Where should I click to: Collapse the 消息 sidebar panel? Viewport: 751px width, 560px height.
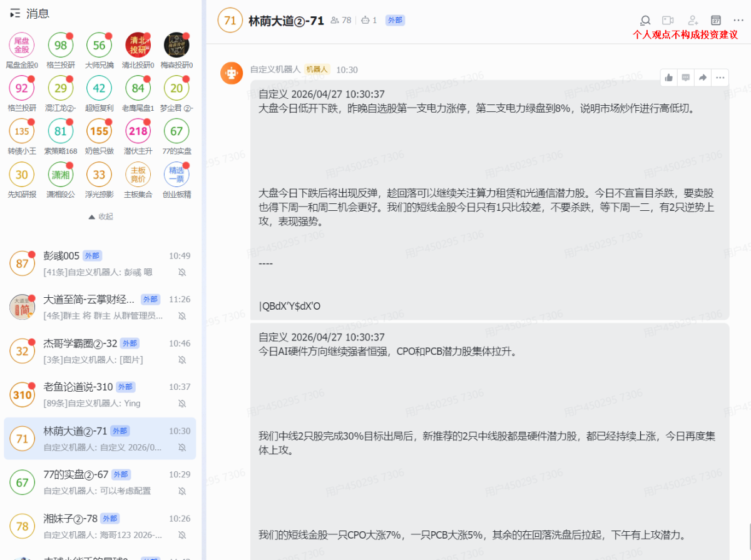[x=15, y=14]
